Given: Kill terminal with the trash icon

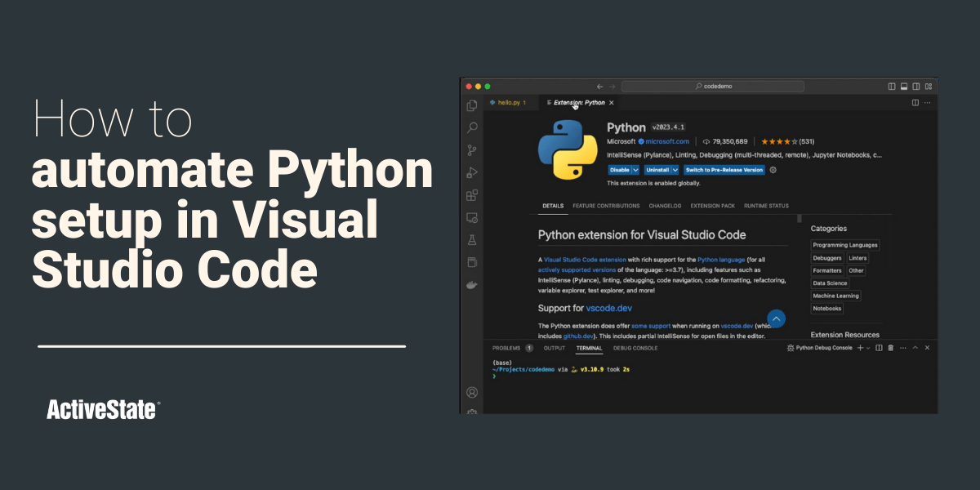Looking at the screenshot, I should [890, 348].
